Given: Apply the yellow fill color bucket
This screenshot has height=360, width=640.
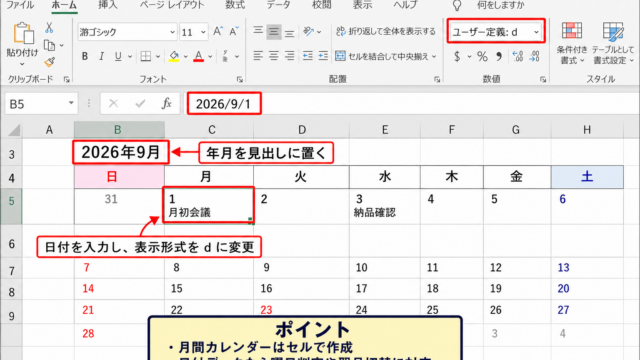Looking at the screenshot, I should click(174, 56).
